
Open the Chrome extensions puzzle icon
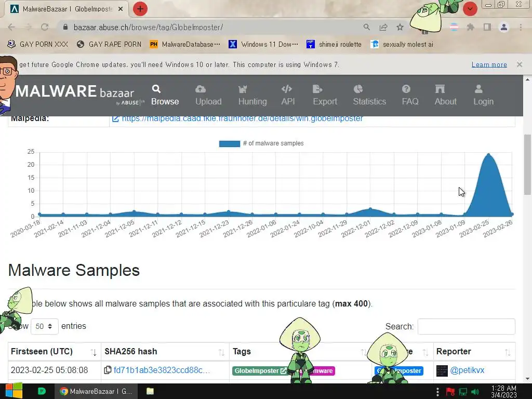470,27
